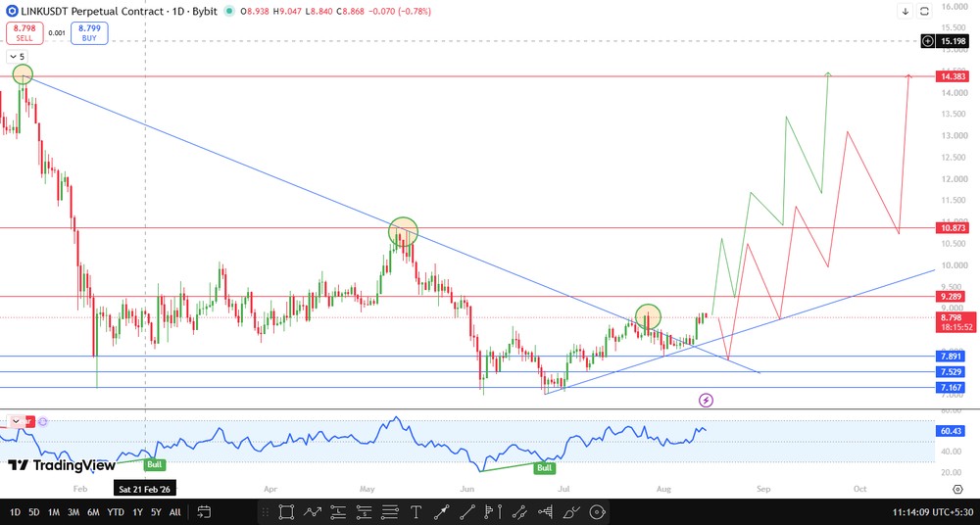Click the 7.167 blue price label
This screenshot has height=525, width=980.
point(953,388)
